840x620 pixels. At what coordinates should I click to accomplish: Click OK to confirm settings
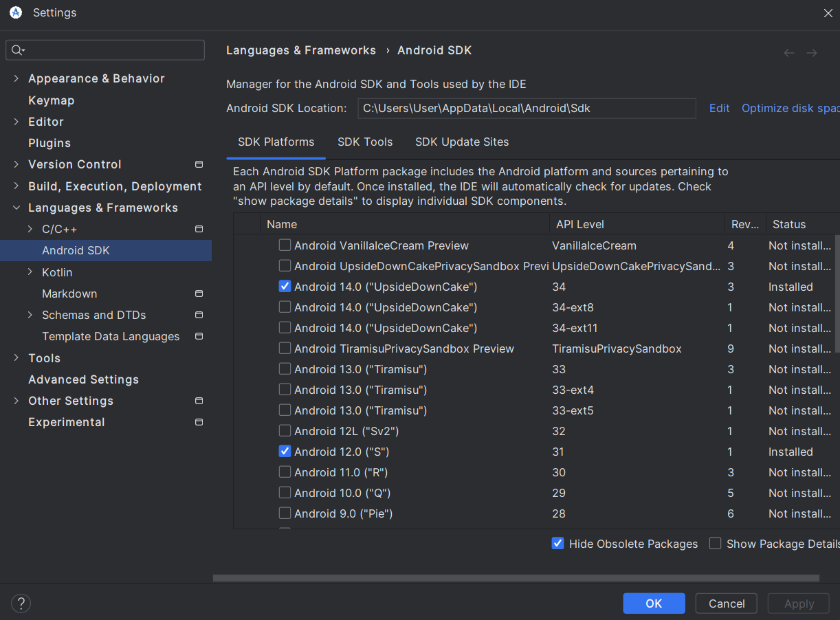654,604
